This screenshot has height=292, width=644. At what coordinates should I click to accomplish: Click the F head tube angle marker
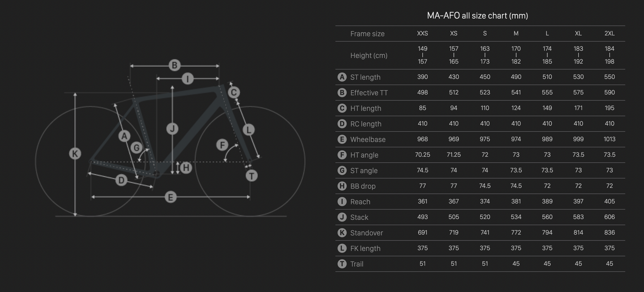tap(222, 145)
